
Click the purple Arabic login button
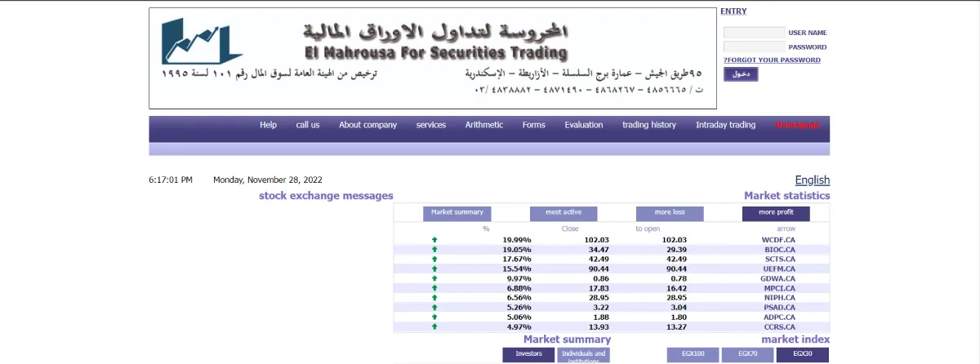pyautogui.click(x=741, y=74)
